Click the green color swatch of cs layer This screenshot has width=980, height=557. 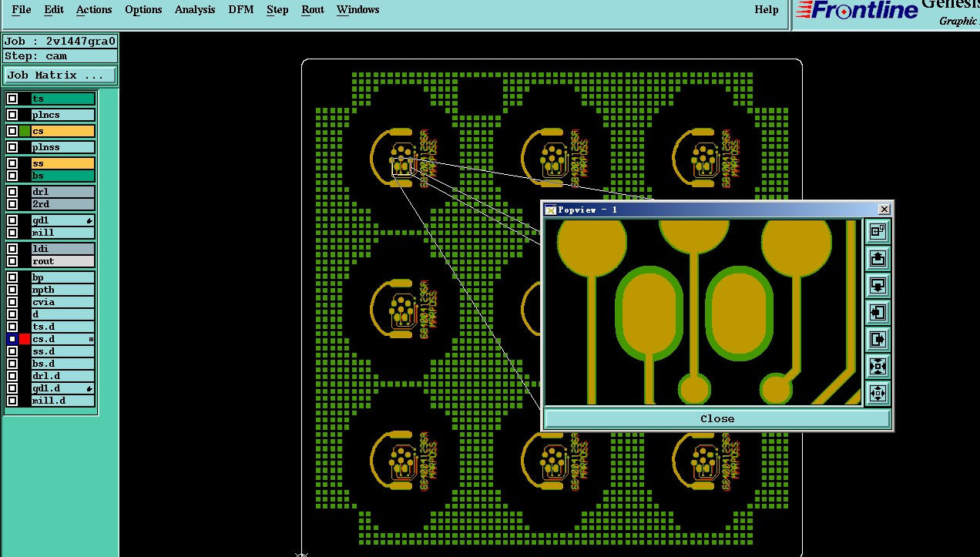click(x=25, y=131)
